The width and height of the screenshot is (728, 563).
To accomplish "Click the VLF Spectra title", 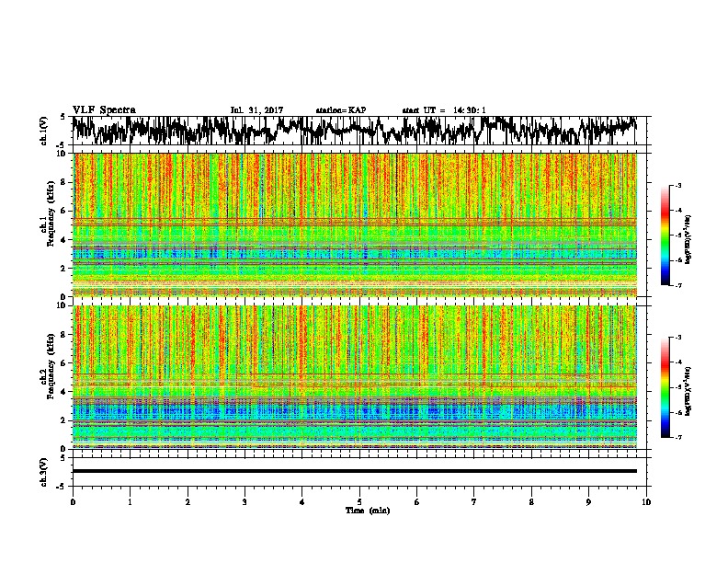I will click(104, 110).
